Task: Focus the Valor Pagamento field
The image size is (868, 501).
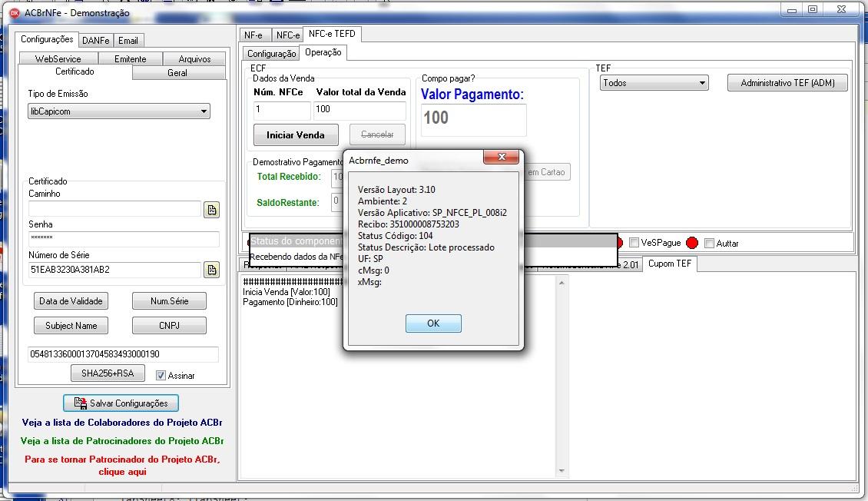Action: tap(474, 120)
